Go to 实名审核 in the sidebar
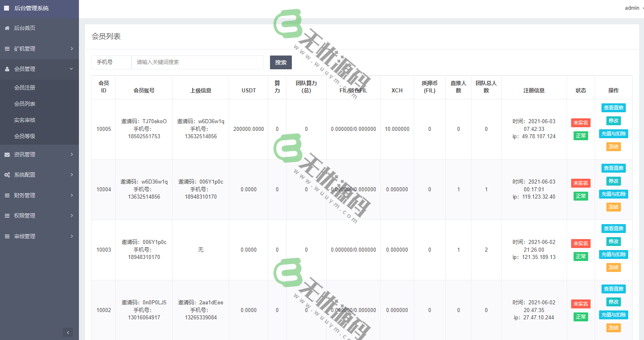This screenshot has height=340, width=644. pos(25,120)
